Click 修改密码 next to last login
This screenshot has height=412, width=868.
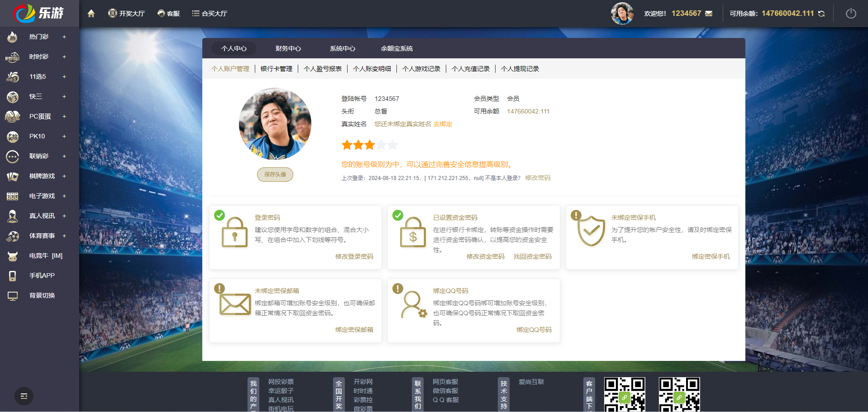coord(538,178)
